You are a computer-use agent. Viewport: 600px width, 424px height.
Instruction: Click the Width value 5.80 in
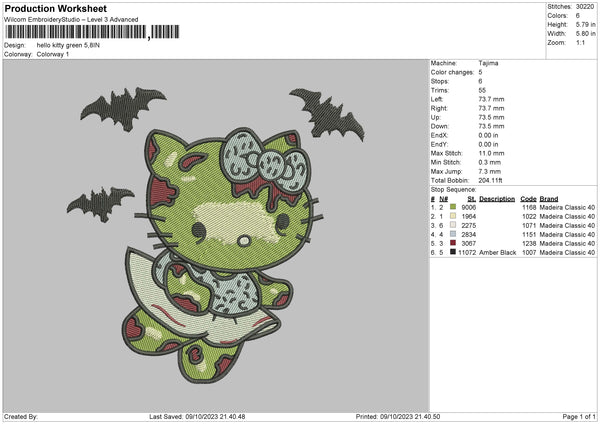pyautogui.click(x=585, y=34)
